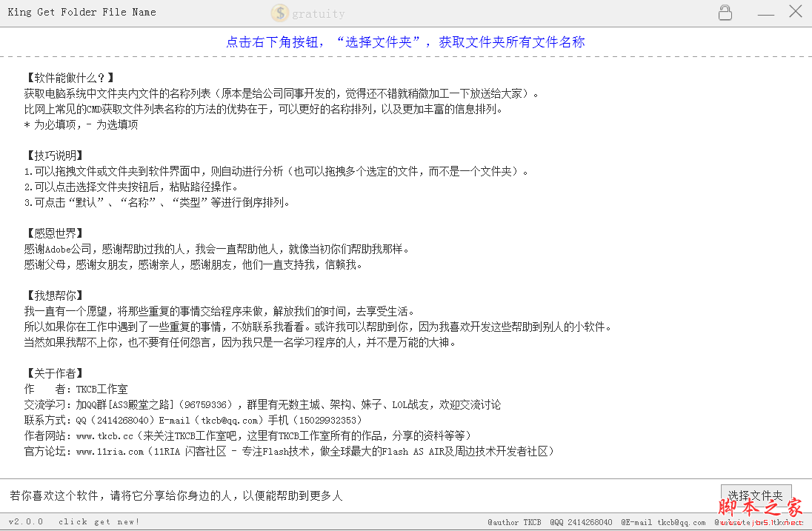The height and width of the screenshot is (531, 812).
Task: Click @author TKCB in the status bar
Action: [514, 523]
